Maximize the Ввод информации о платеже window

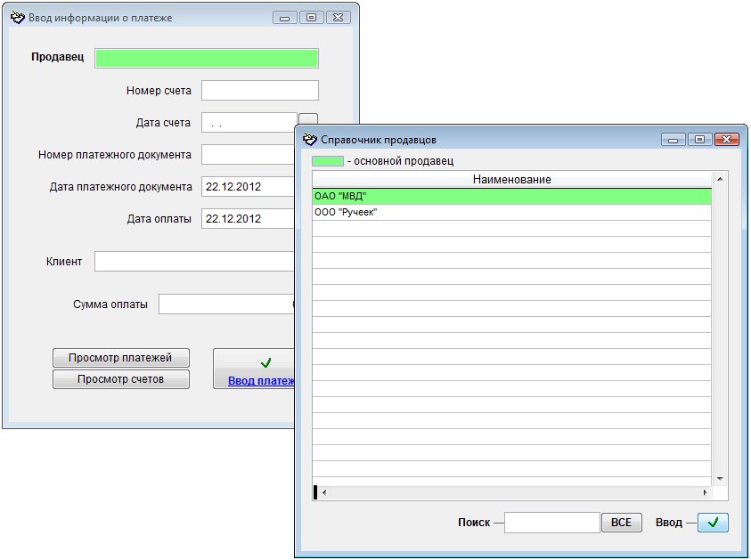(311, 18)
